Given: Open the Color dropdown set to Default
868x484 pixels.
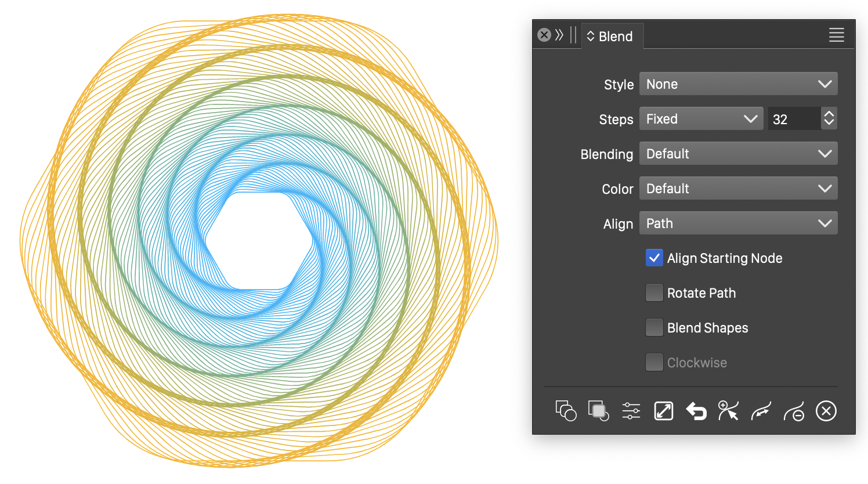Looking at the screenshot, I should 738,189.
